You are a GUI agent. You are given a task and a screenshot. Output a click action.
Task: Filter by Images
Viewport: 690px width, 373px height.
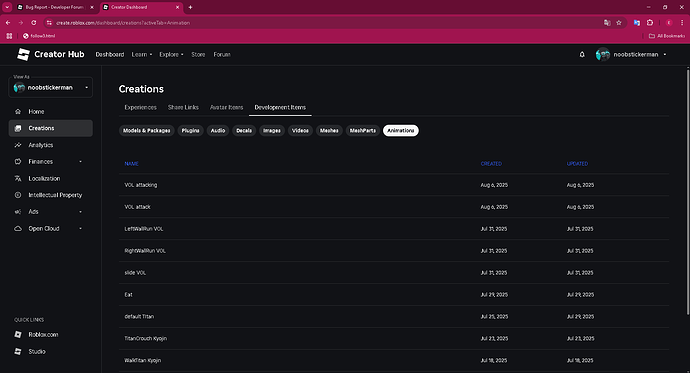272,131
